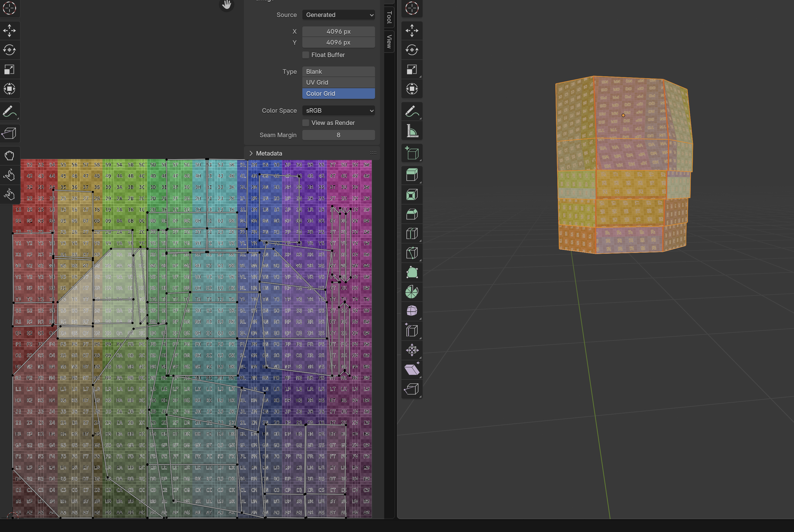
Task: Open the Color Space dropdown showing sRGB
Action: pos(339,111)
